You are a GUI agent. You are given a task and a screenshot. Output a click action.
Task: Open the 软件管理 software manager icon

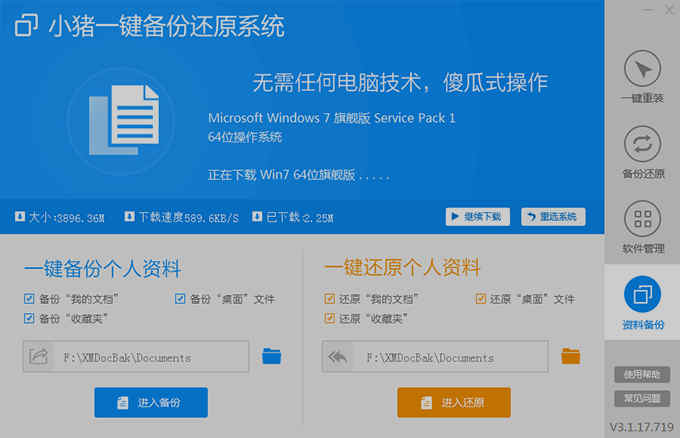point(642,219)
